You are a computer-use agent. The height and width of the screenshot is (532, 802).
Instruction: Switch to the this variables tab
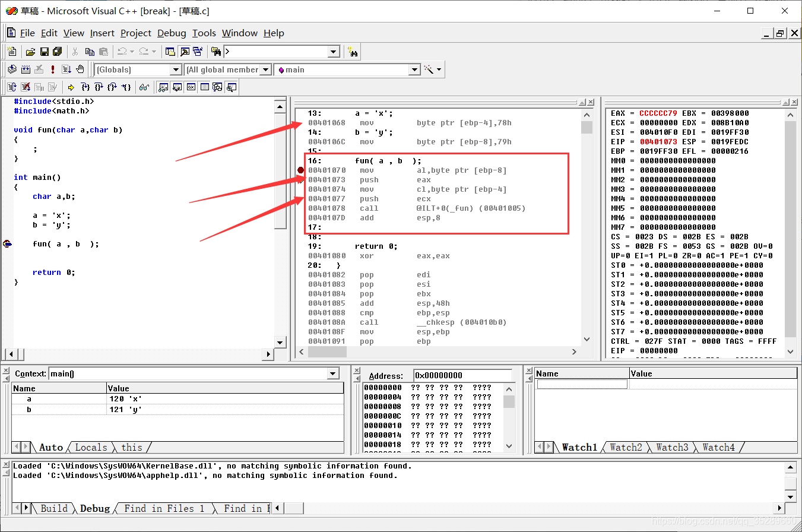(131, 447)
